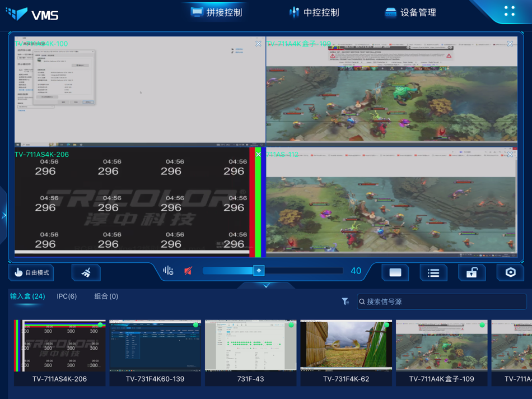Screen dimensions: 532x399
Task: Click the volume value 40
Action: pos(356,271)
